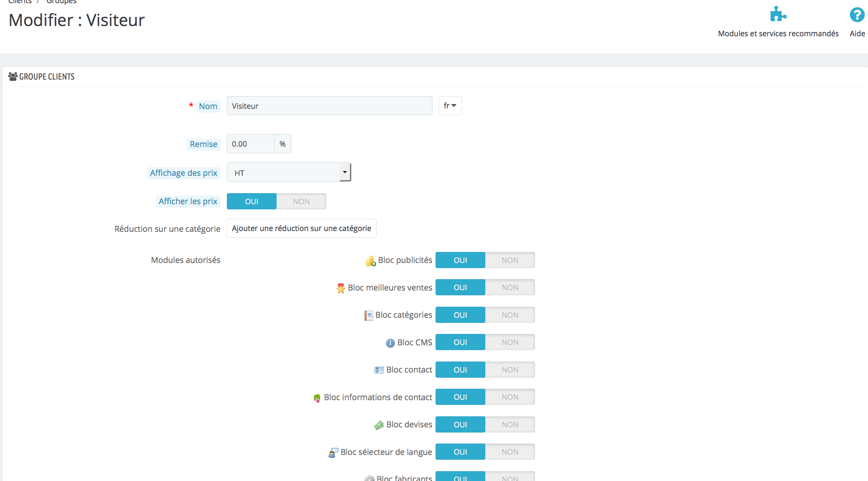Image resolution: width=868 pixels, height=481 pixels.
Task: Select OUI for Bloc CMS
Action: pyautogui.click(x=460, y=342)
